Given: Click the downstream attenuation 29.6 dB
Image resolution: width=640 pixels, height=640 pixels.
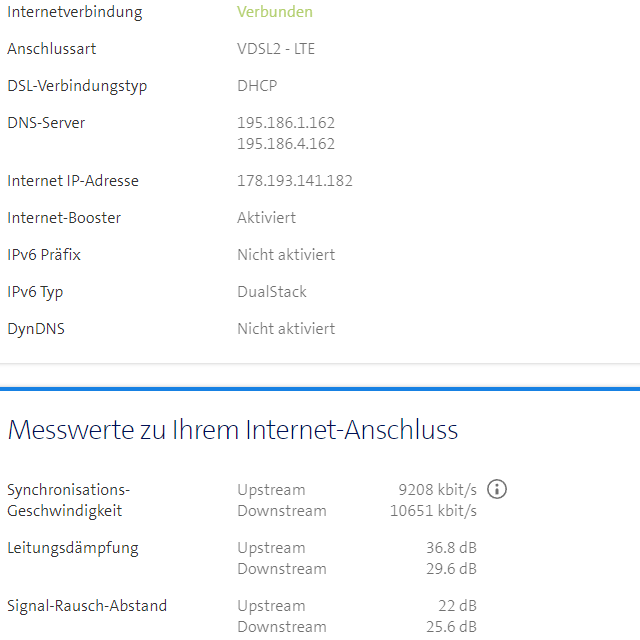Looking at the screenshot, I should click(451, 569).
